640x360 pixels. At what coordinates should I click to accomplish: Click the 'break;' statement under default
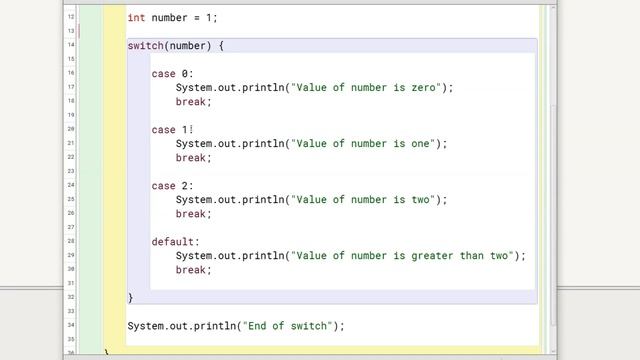[x=193, y=270]
